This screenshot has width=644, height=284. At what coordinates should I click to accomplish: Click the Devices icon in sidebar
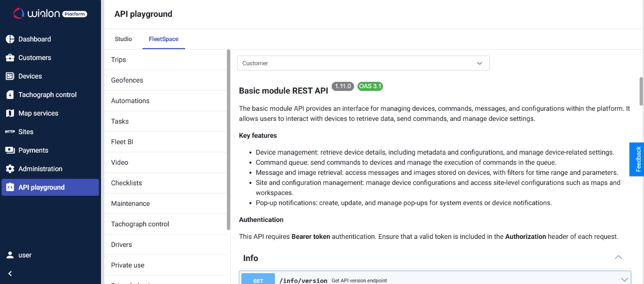10,76
